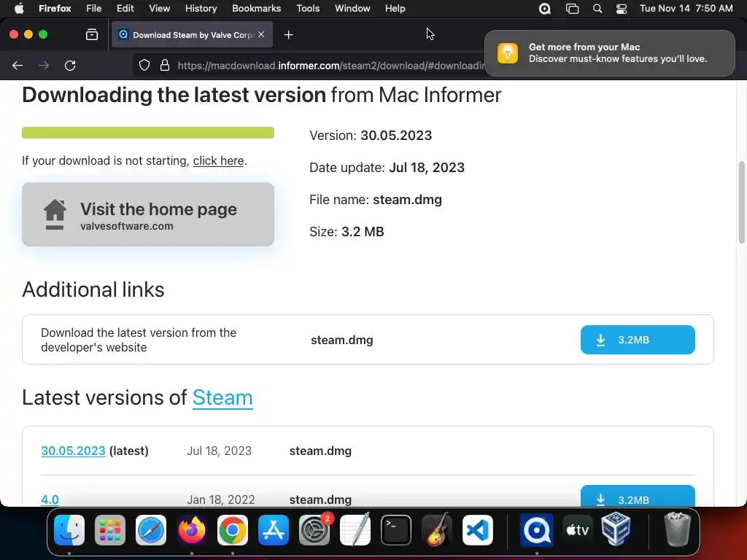Go back to the previous page
The height and width of the screenshot is (560, 747).
pos(18,65)
